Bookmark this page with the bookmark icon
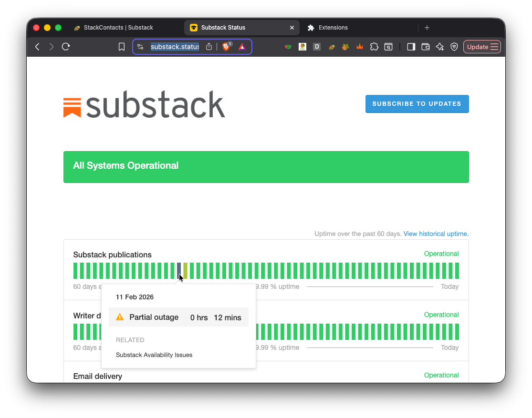This screenshot has height=418, width=532. click(122, 47)
